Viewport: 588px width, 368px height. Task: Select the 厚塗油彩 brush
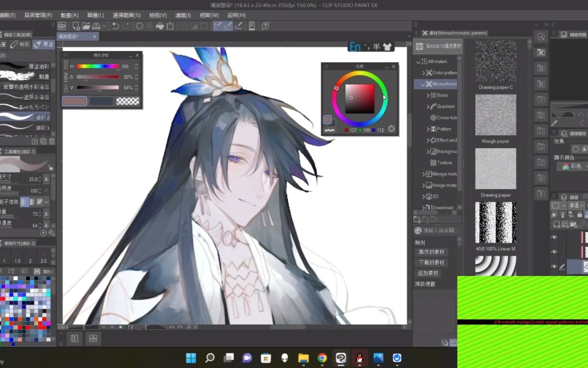point(26,66)
